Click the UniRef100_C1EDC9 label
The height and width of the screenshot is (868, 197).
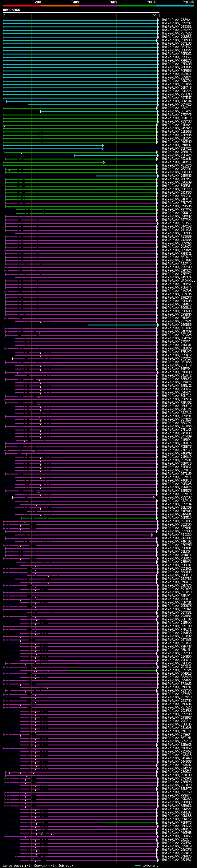tap(176, 349)
